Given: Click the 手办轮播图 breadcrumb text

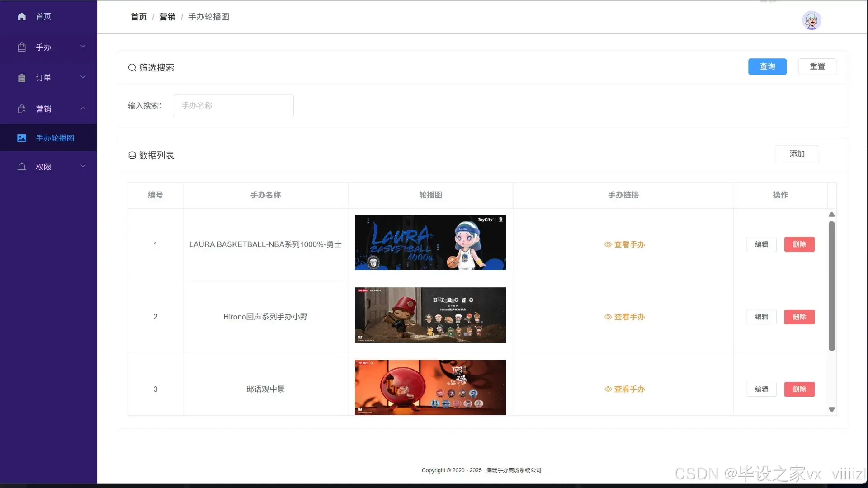Looking at the screenshot, I should [x=208, y=17].
